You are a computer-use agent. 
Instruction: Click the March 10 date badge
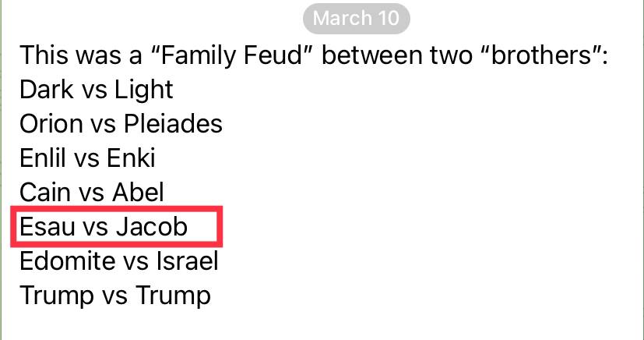(356, 18)
